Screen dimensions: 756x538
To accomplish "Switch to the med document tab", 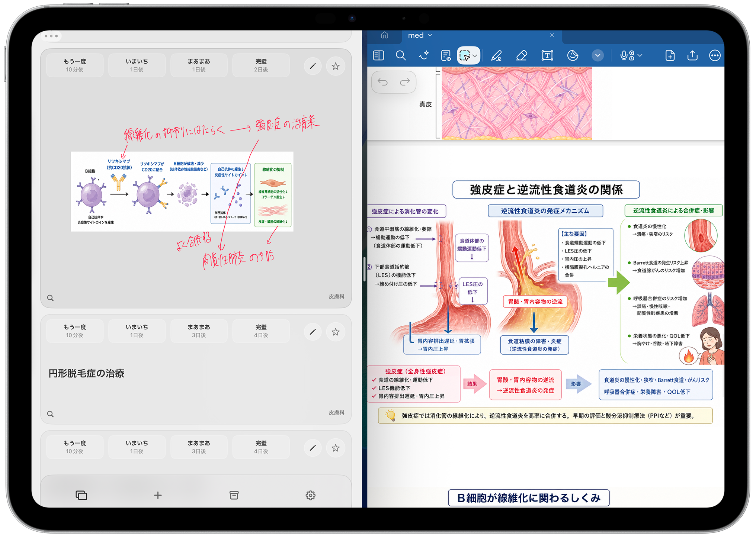I will (x=482, y=35).
